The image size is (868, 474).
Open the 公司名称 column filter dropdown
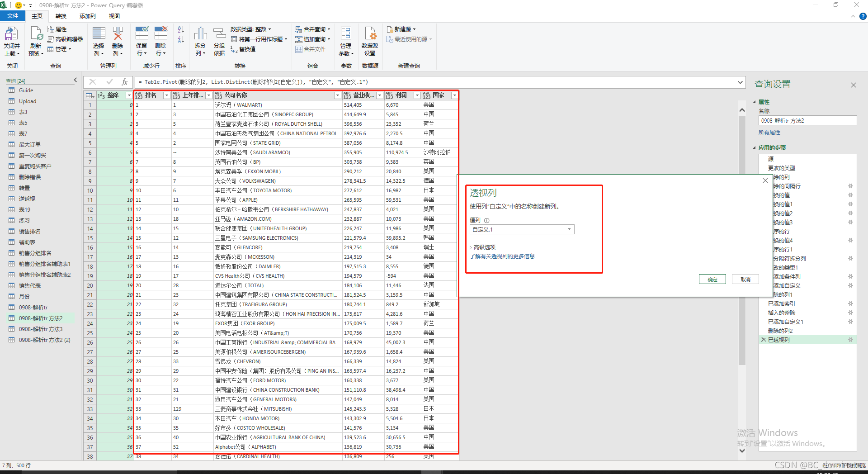click(338, 95)
